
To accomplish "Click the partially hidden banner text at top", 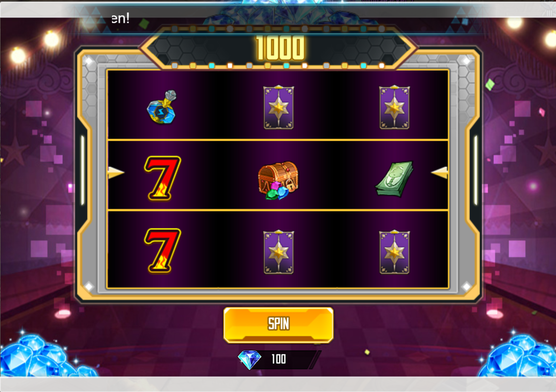I will 121,18.
